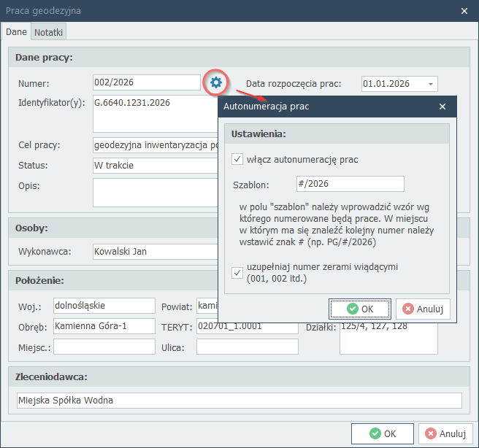Click the Obręb field
The width and height of the screenshot is (479, 448).
coord(104,326)
